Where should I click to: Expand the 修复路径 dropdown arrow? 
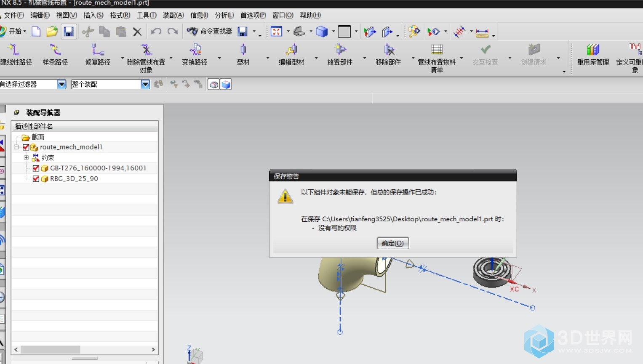coord(123,58)
